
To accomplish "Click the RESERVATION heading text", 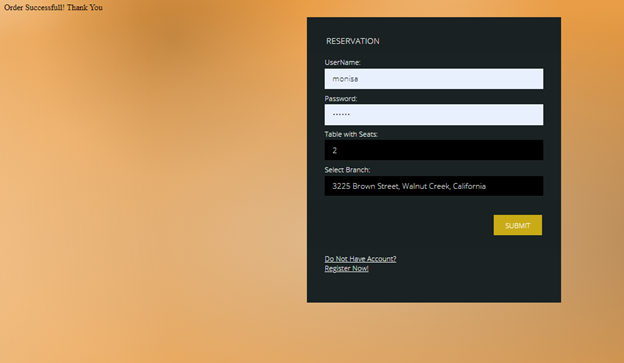I will click(353, 41).
